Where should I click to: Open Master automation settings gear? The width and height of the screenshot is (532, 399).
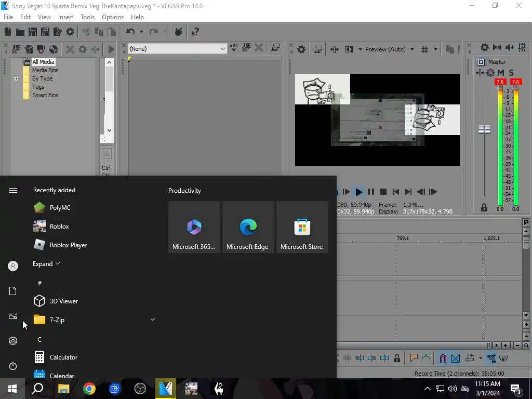(x=490, y=73)
